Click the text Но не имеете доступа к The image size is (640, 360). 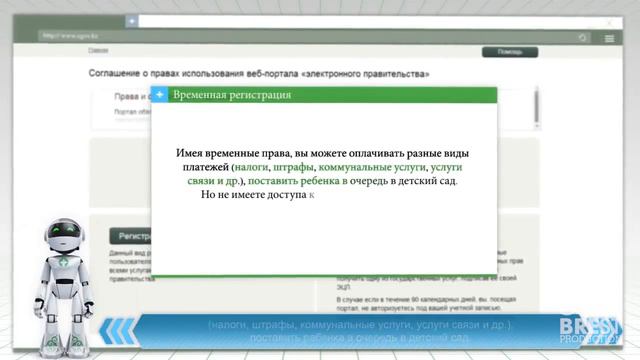[258, 194]
